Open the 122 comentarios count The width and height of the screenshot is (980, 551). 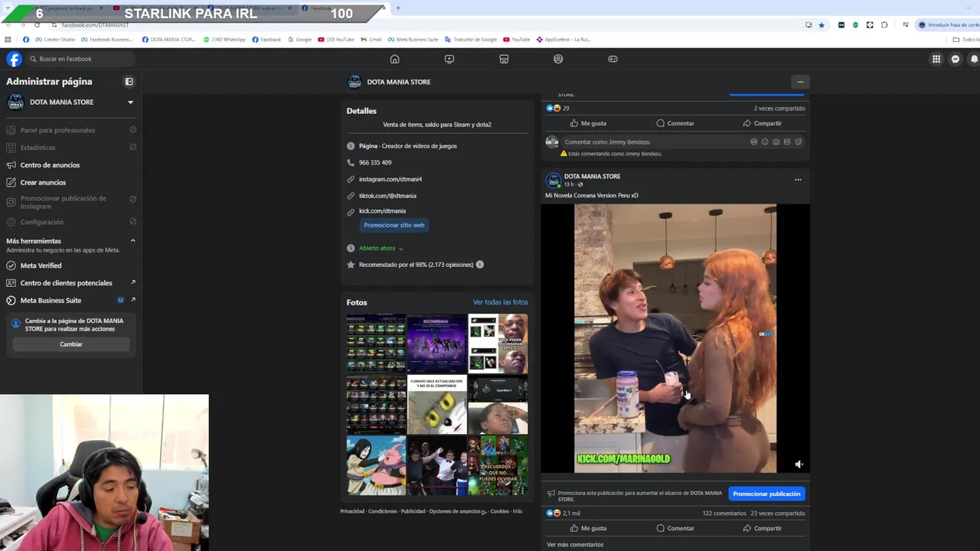[x=724, y=514]
